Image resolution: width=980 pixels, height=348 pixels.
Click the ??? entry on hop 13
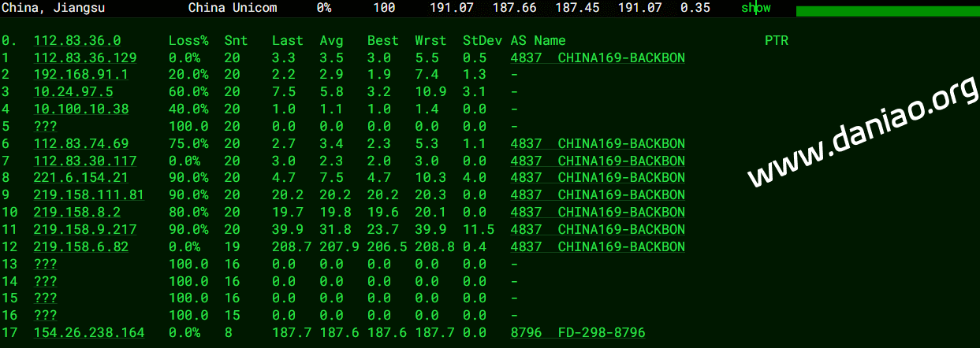tap(46, 264)
